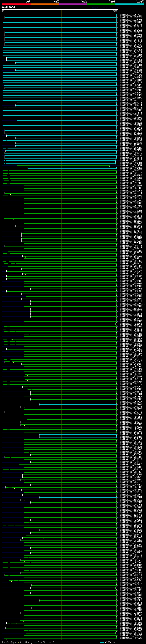
Task: Open hit UniRef100_C6SY01
Action: coord(131,196)
